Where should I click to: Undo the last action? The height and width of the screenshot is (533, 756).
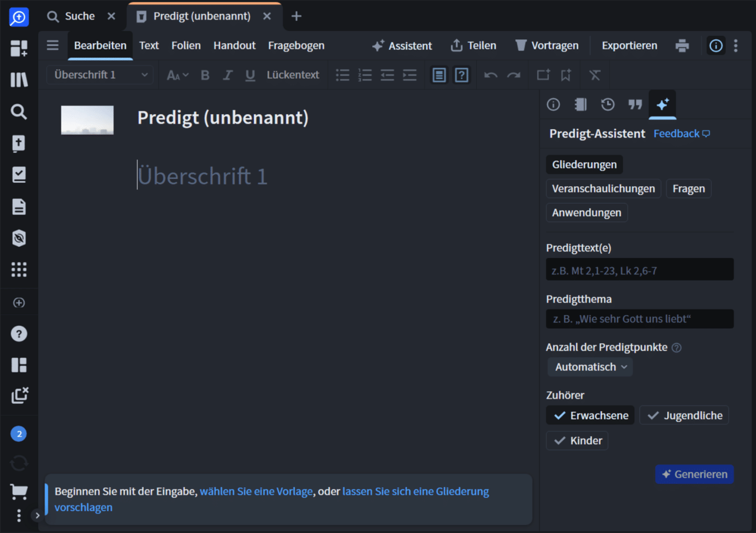pyautogui.click(x=491, y=75)
